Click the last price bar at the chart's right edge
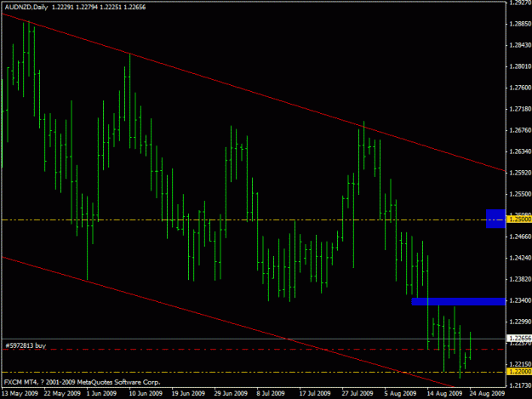Screen dimensions: 532x399 [470, 345]
